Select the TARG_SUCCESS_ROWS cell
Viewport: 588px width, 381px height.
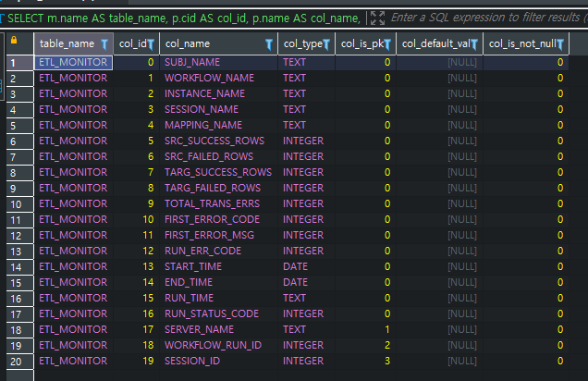click(x=218, y=173)
